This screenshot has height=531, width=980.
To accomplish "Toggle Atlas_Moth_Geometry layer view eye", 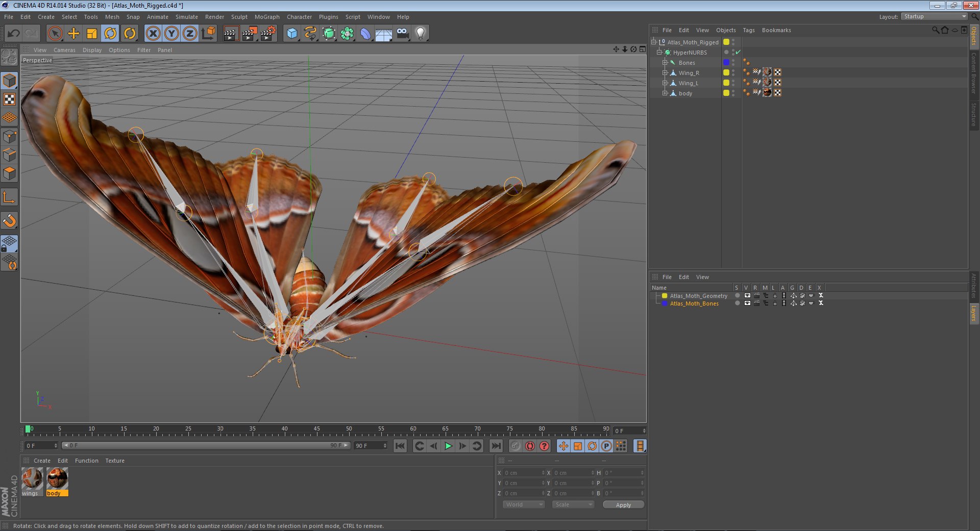I will click(x=747, y=296).
